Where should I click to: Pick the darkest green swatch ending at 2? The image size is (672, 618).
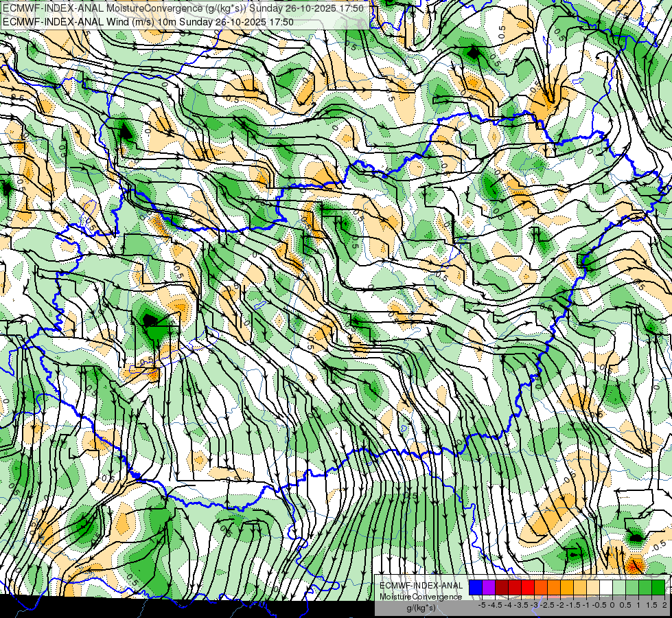pyautogui.click(x=658, y=587)
